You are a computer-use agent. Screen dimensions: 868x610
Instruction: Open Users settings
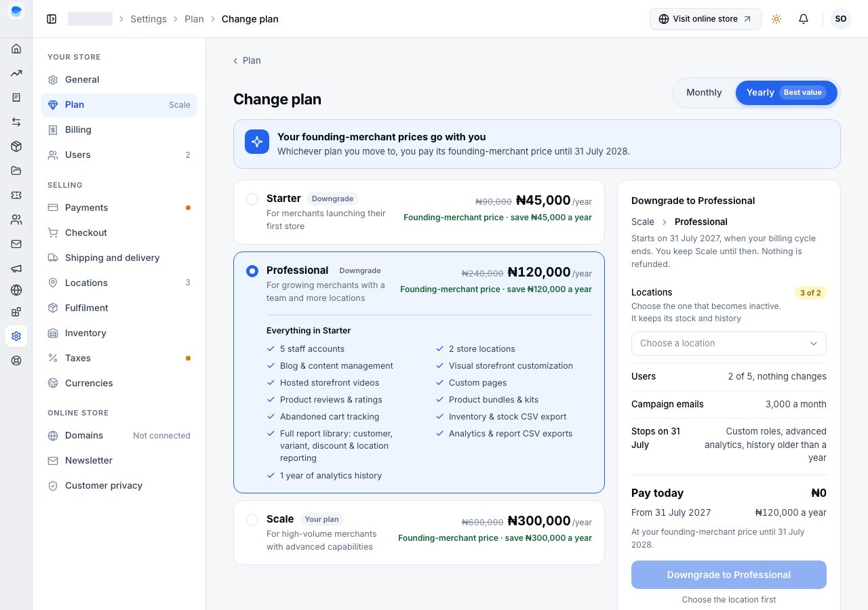click(x=119, y=155)
